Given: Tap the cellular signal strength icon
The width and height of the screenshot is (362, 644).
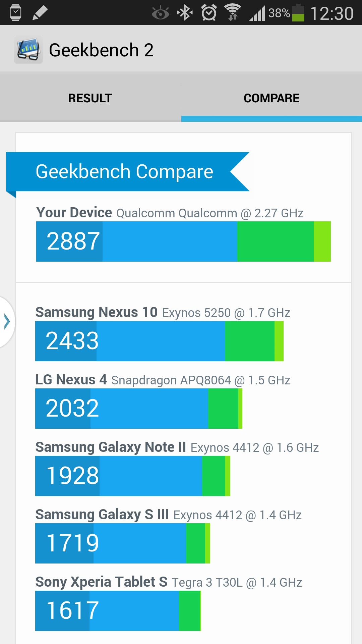Looking at the screenshot, I should coord(257,13).
